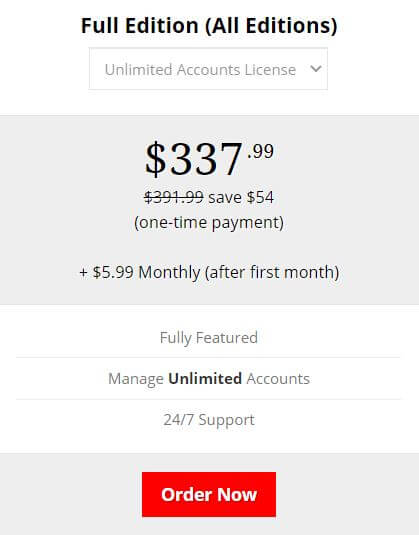Click the divider line above 24/7 Support
Viewport: 419px width, 535px height.
pos(208,399)
